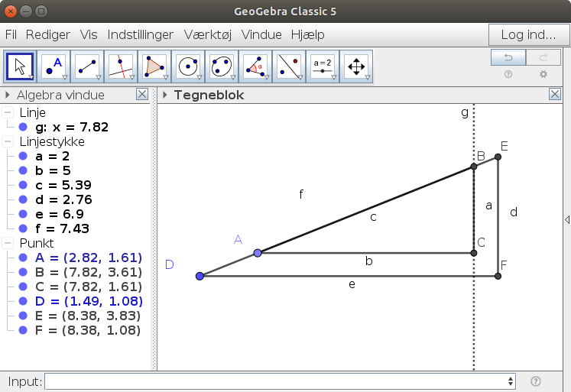Toggle visibility of point A

(23, 258)
